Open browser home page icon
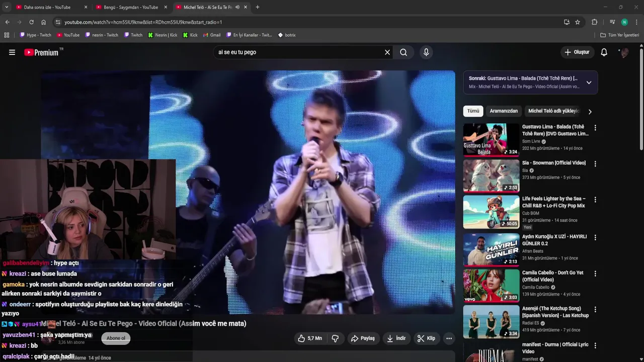 click(43, 22)
